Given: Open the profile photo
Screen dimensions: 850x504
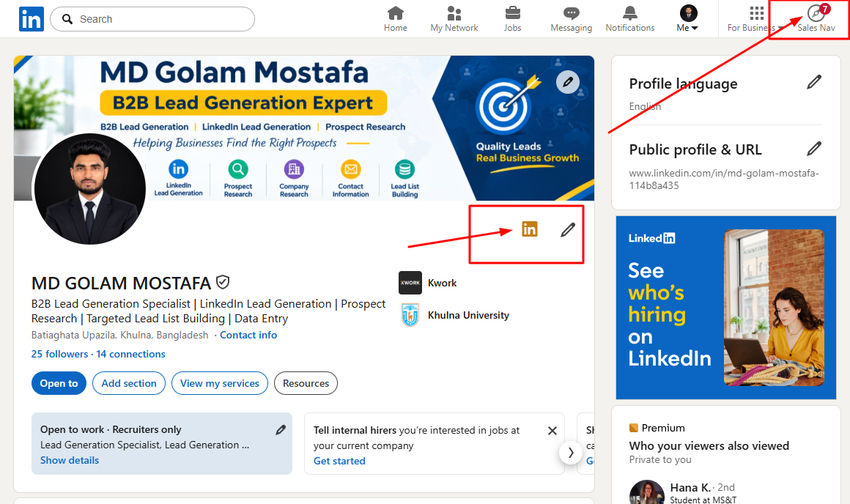Looking at the screenshot, I should [x=90, y=189].
